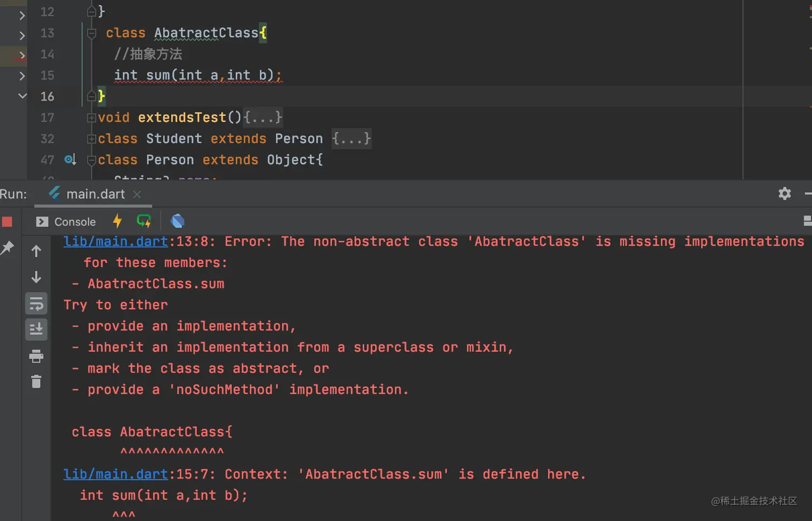Click the "provide a 'noSuchMethod'" console line
This screenshot has width=812, height=521.
tap(240, 390)
